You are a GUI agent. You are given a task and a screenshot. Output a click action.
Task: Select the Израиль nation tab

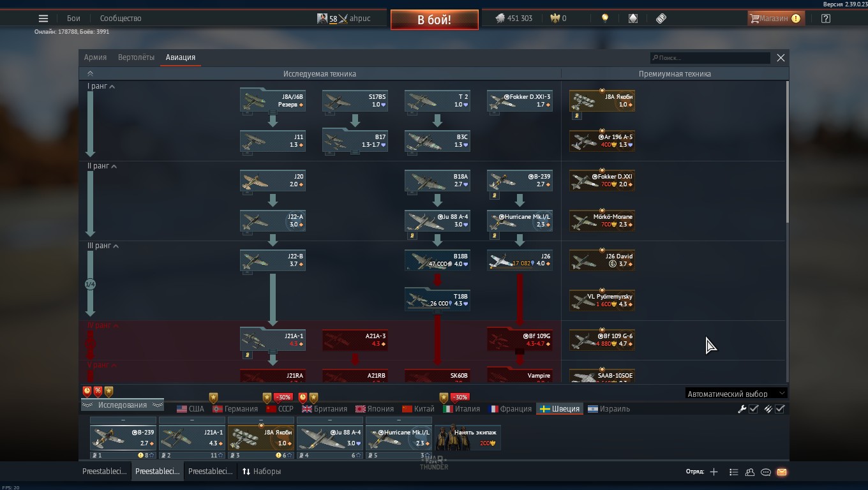click(610, 409)
